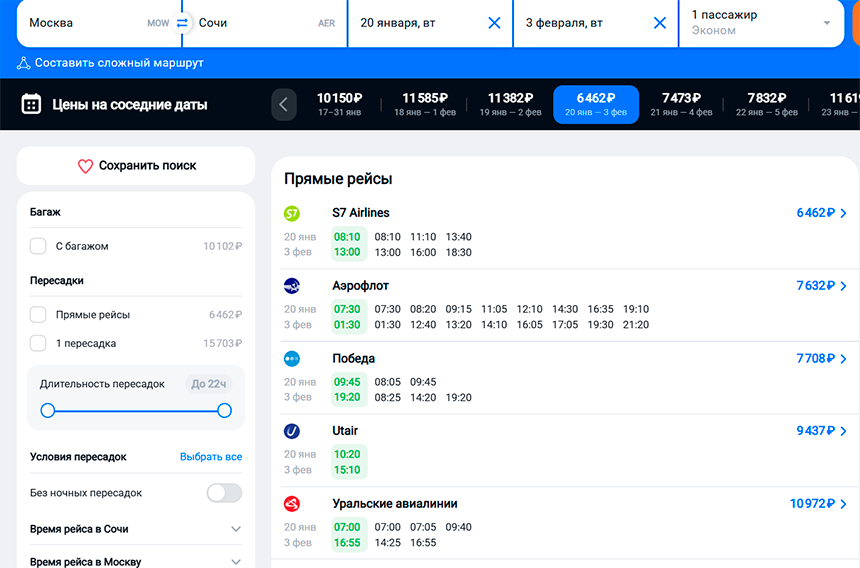The height and width of the screenshot is (568, 860).
Task: Open passenger and class dropdown
Action: (x=826, y=23)
